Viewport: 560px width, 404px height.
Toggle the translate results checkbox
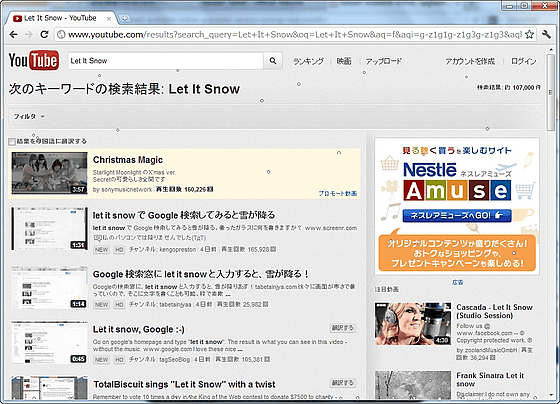click(12, 141)
